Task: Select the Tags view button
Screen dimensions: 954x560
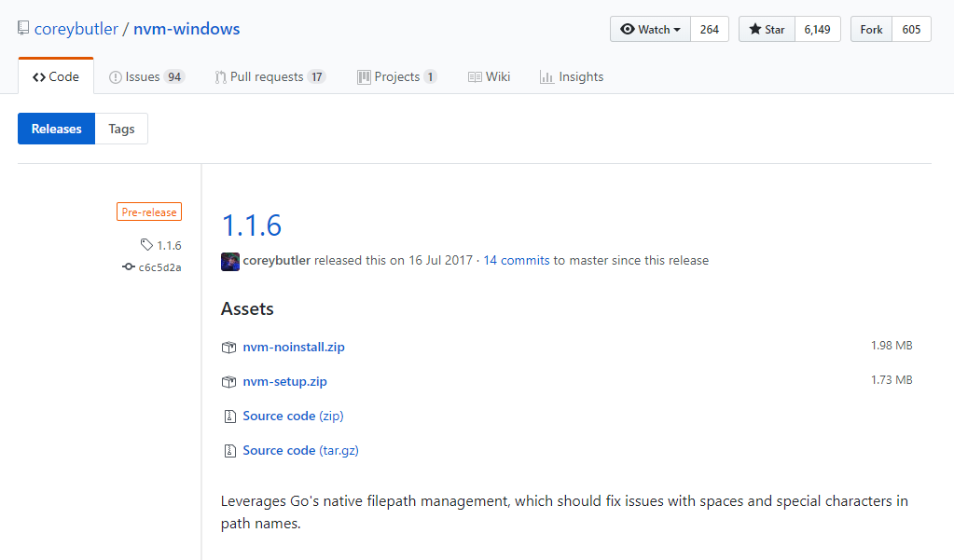Action: click(121, 129)
